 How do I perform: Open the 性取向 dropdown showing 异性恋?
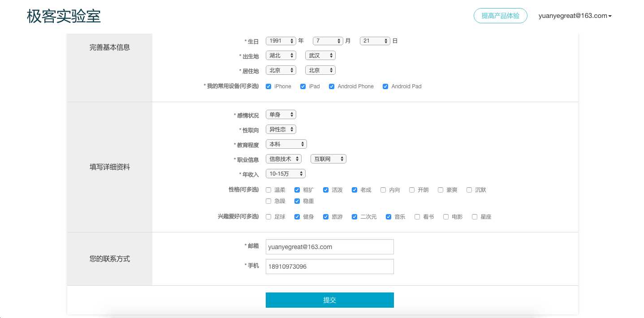281,129
